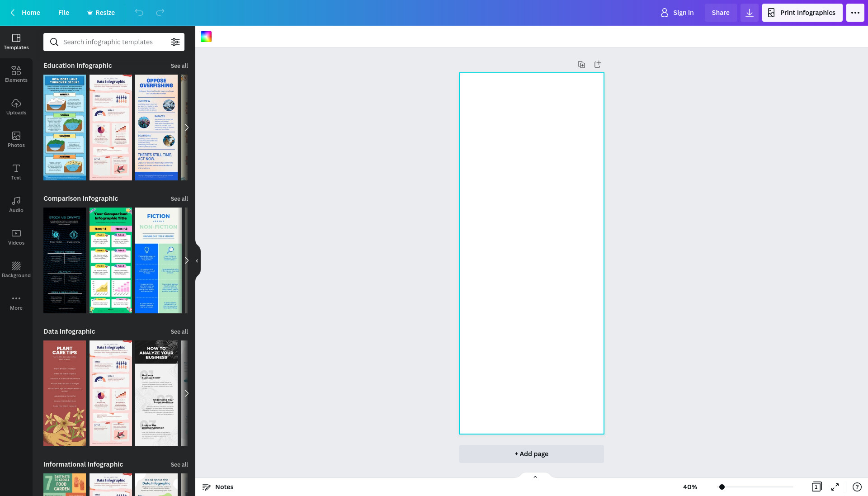Open the rainbow color picker swatch
Screen dimensions: 868x496
tap(206, 37)
